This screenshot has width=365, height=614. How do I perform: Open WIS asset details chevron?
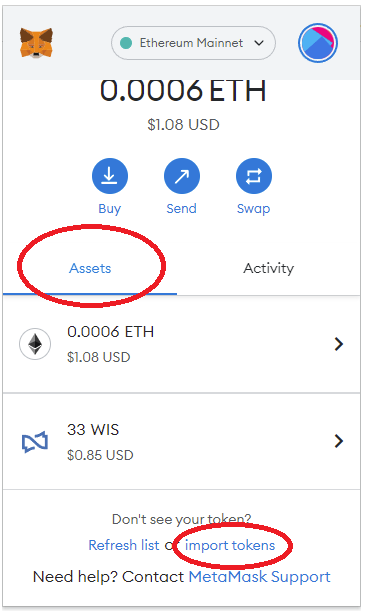coord(339,441)
